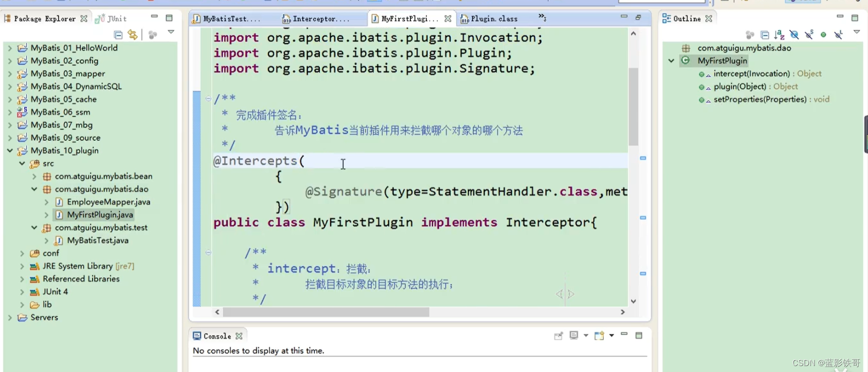The width and height of the screenshot is (868, 372).
Task: Click the editor horizontal scrollbar thumb
Action: 326,312
